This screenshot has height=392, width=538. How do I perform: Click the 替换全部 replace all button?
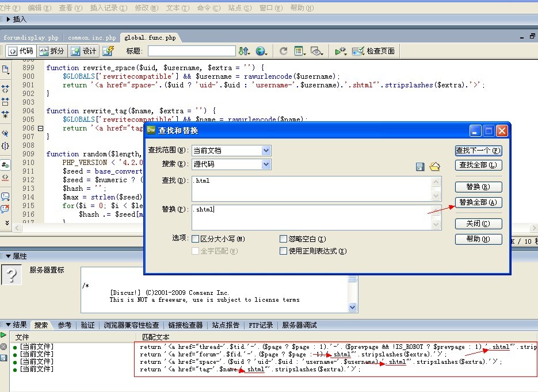click(x=478, y=202)
